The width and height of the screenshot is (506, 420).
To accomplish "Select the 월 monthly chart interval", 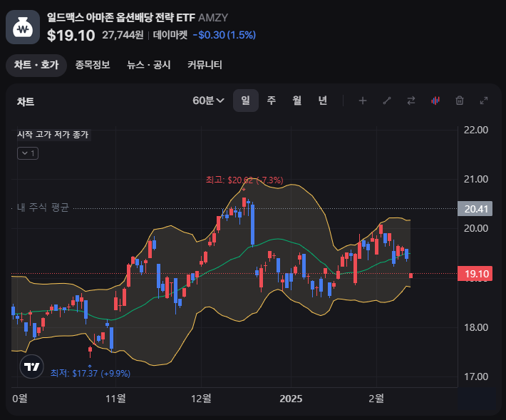I will point(297,101).
